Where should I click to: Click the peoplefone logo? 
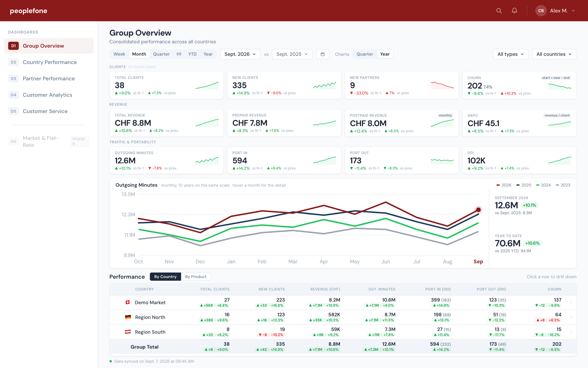click(x=28, y=11)
